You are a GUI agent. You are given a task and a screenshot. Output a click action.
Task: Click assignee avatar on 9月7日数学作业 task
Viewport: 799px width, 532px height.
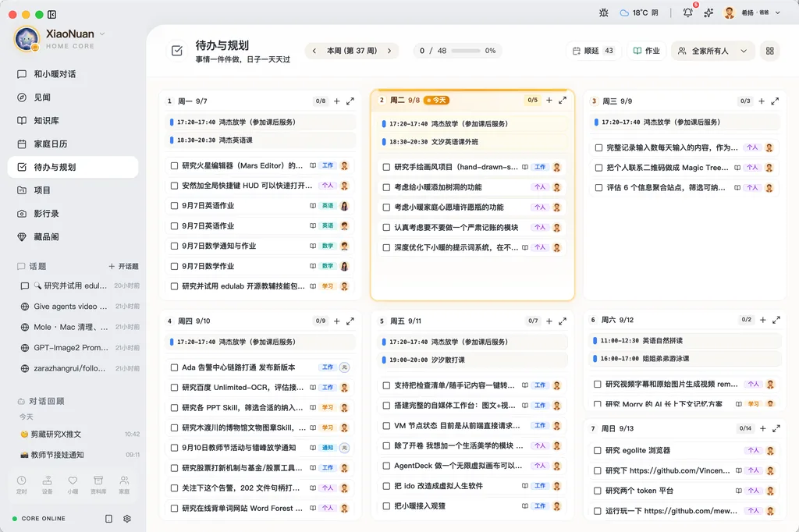[344, 266]
